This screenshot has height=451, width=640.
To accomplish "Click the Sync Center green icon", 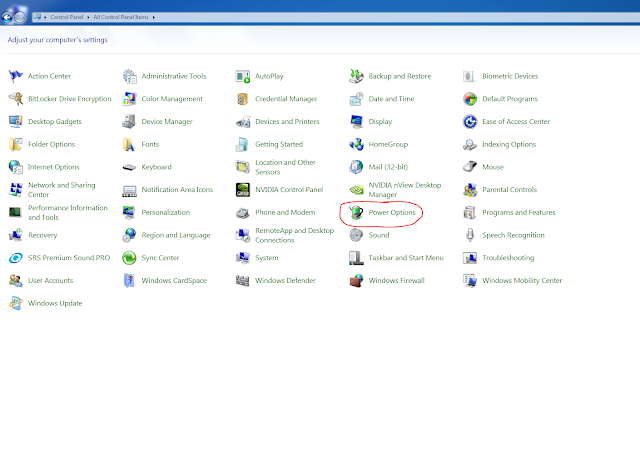I will tap(129, 258).
